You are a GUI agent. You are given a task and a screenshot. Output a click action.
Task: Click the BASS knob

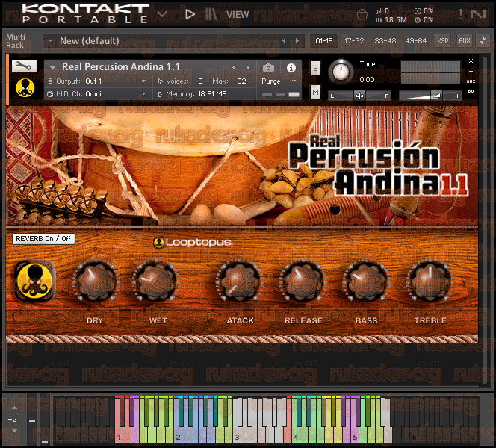(x=366, y=281)
